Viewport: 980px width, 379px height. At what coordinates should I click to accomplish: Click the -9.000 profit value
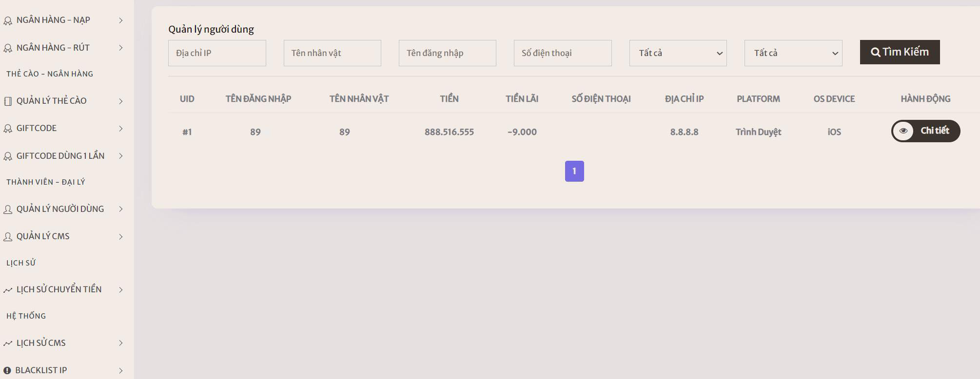[522, 132]
